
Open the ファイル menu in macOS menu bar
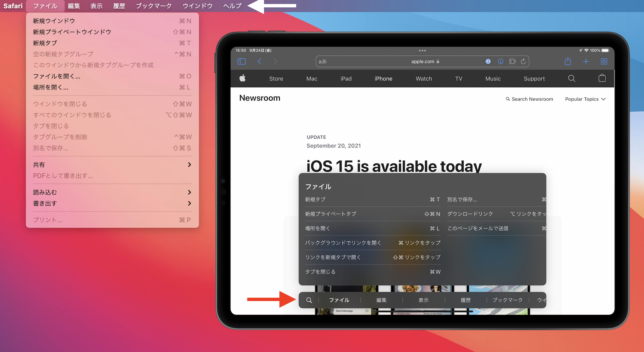pyautogui.click(x=45, y=6)
